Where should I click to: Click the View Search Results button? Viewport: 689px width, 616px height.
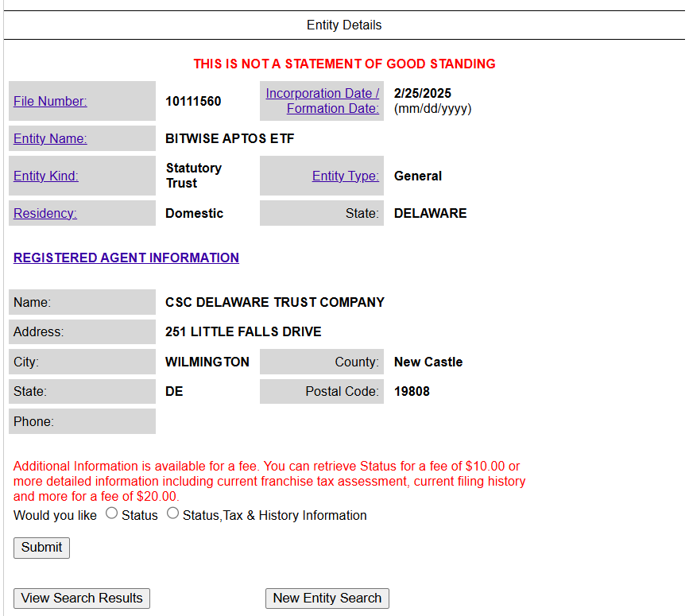click(x=82, y=598)
